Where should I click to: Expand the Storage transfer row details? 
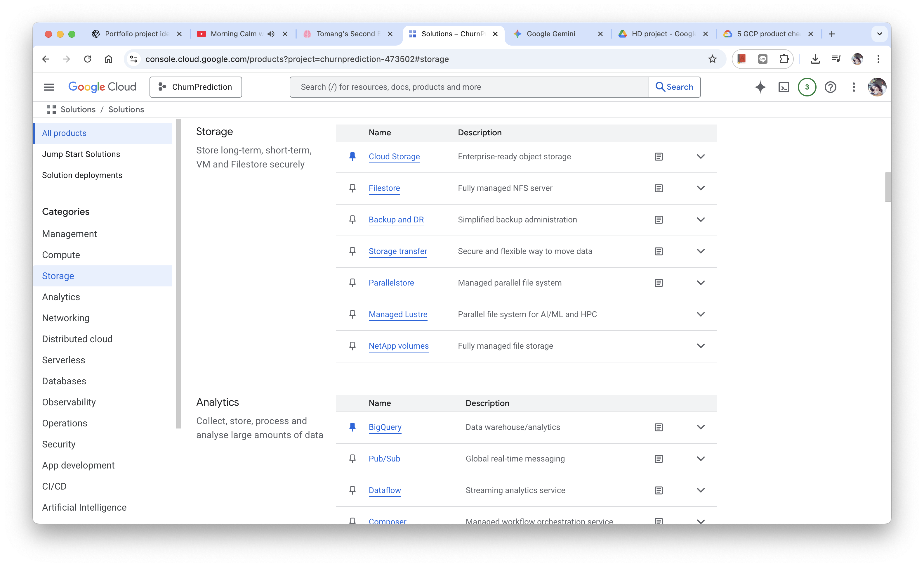701,251
